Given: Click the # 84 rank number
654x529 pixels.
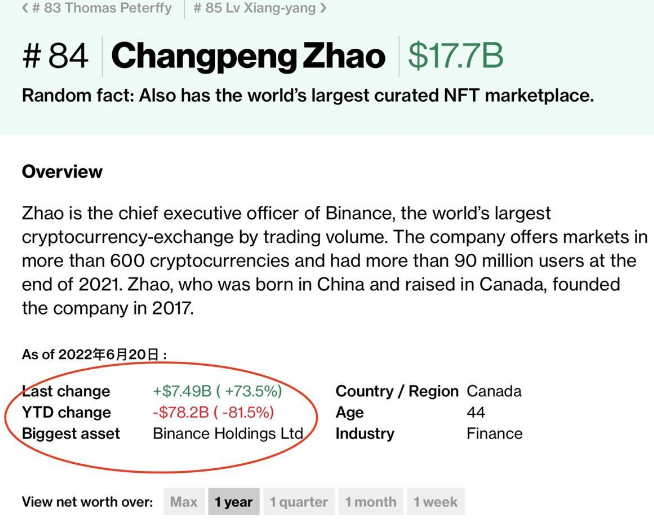Looking at the screenshot, I should (55, 55).
